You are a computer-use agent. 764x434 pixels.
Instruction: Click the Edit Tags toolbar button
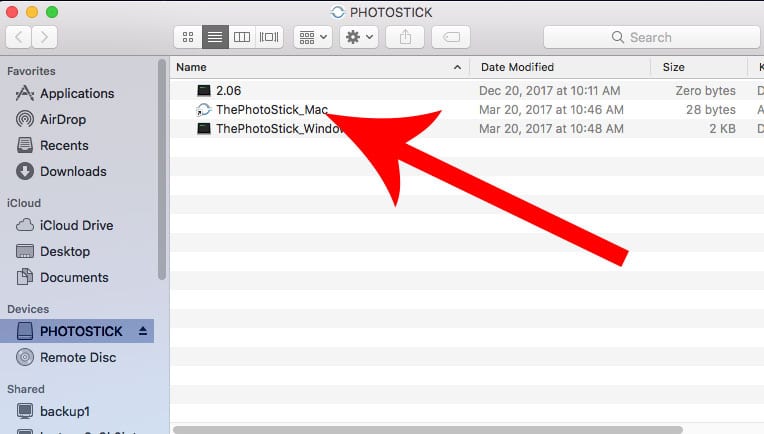click(x=450, y=37)
